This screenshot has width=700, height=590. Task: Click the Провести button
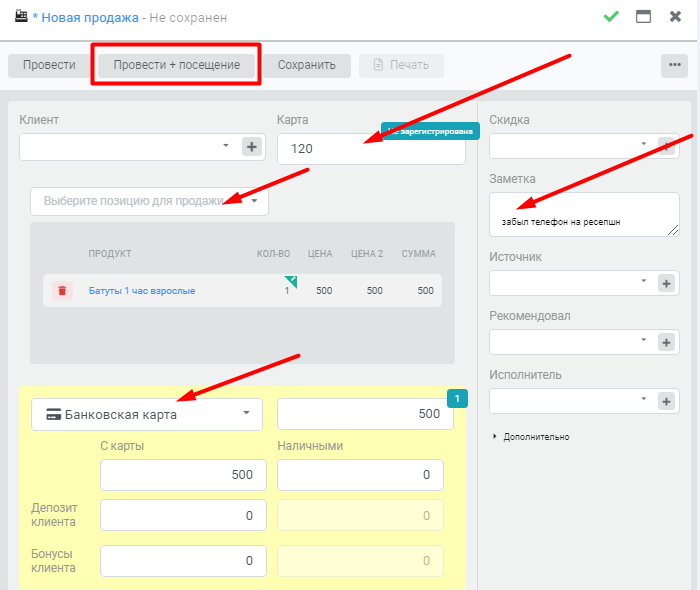pos(49,65)
